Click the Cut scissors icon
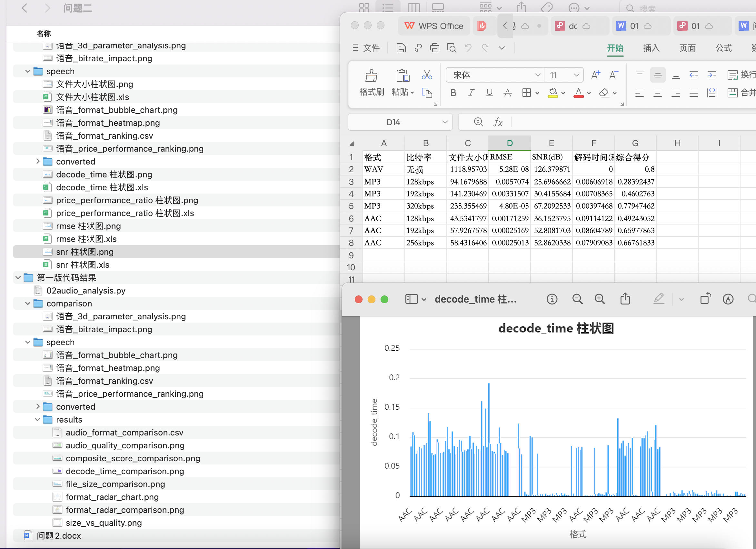Viewport: 756px width, 549px height. 427,75
